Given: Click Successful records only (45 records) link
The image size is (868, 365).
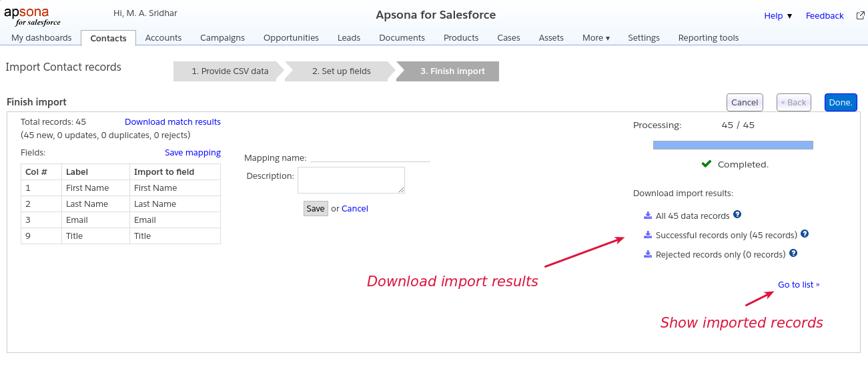Looking at the screenshot, I should coord(727,236).
